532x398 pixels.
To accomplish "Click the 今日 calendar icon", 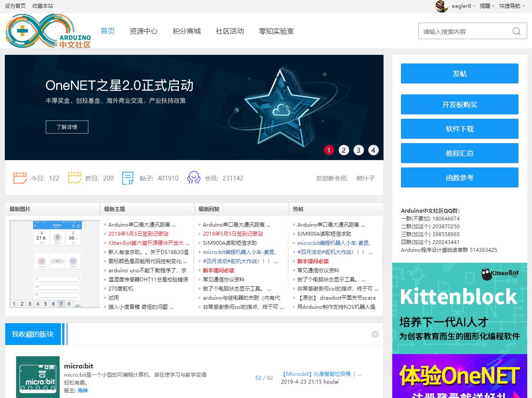I will coord(20,178).
